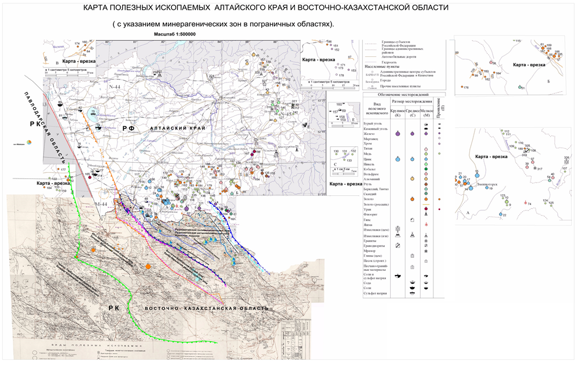The image size is (588, 372).
Task: Click the medium zinc deposit symbol in legend
Action: (412, 159)
